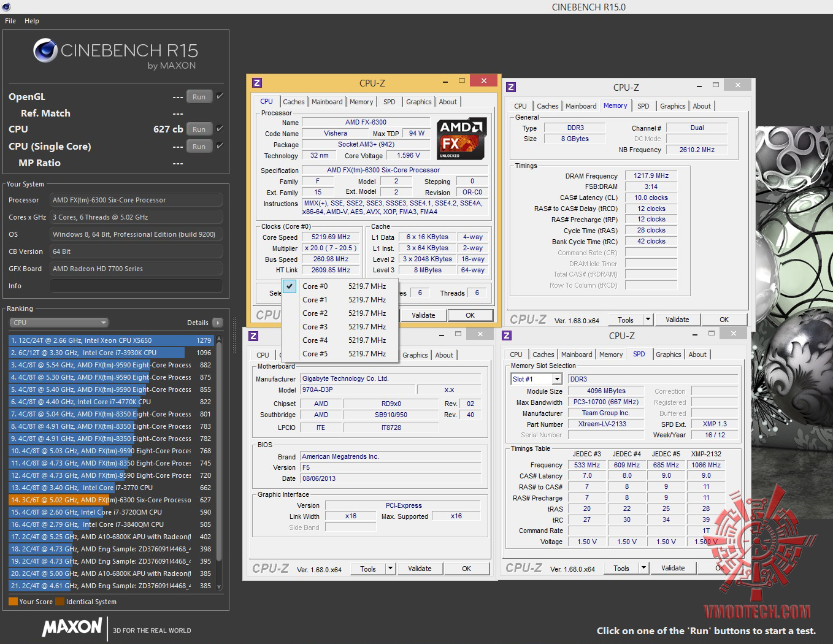Click Tools button in the Memory window
Screen dimensions: 833x644
point(626,320)
